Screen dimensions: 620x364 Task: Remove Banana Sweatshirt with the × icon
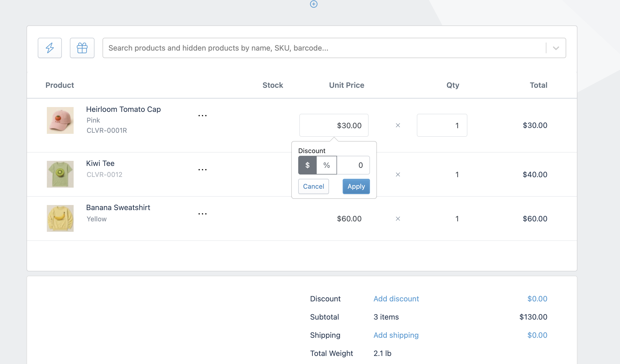pyautogui.click(x=398, y=219)
